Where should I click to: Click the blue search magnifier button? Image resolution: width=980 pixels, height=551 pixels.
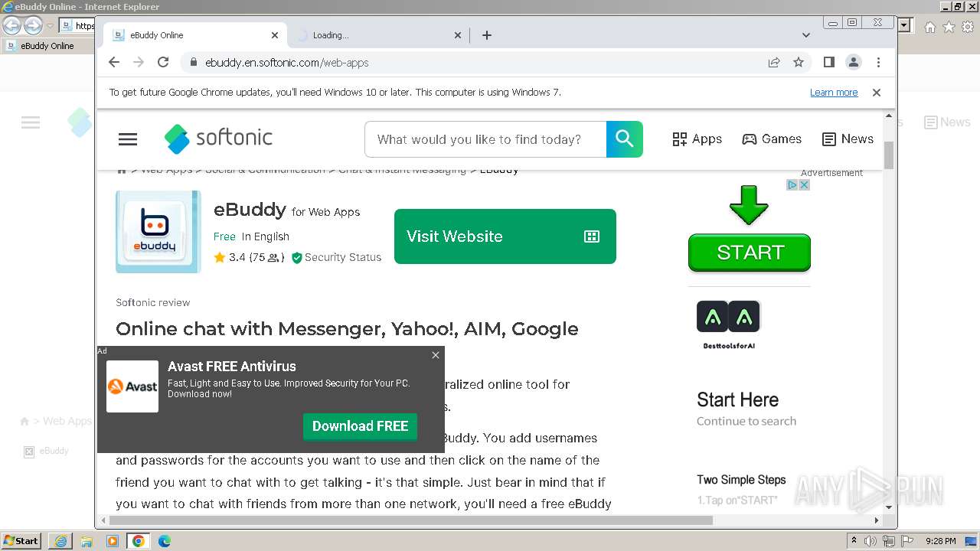pos(625,139)
